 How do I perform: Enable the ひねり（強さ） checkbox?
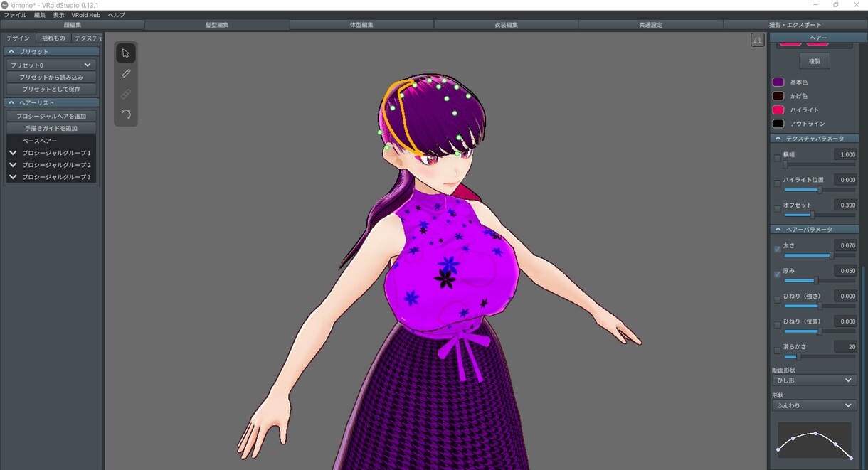coord(777,299)
